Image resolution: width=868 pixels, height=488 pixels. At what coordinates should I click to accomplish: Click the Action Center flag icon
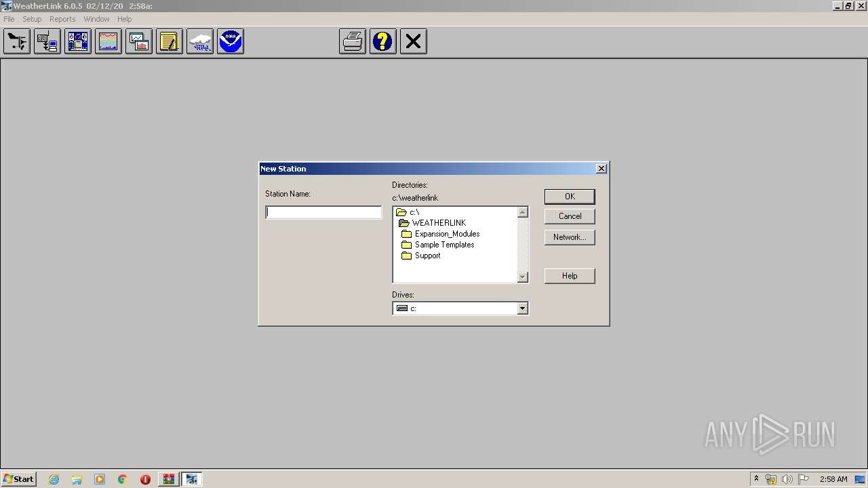pos(804,479)
